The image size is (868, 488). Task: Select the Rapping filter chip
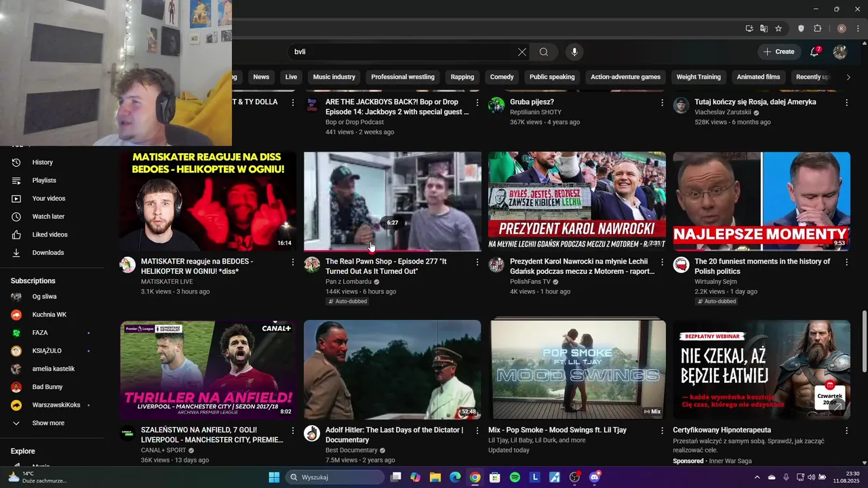coord(462,77)
